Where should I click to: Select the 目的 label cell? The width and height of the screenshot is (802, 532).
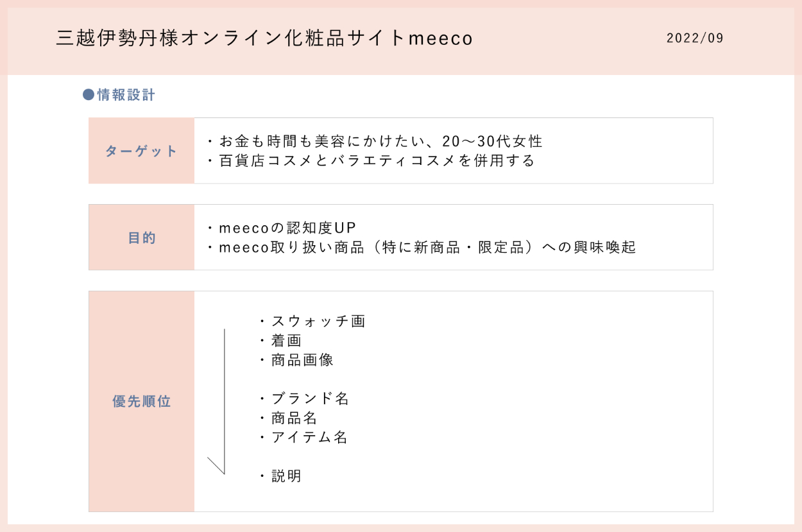click(x=141, y=237)
